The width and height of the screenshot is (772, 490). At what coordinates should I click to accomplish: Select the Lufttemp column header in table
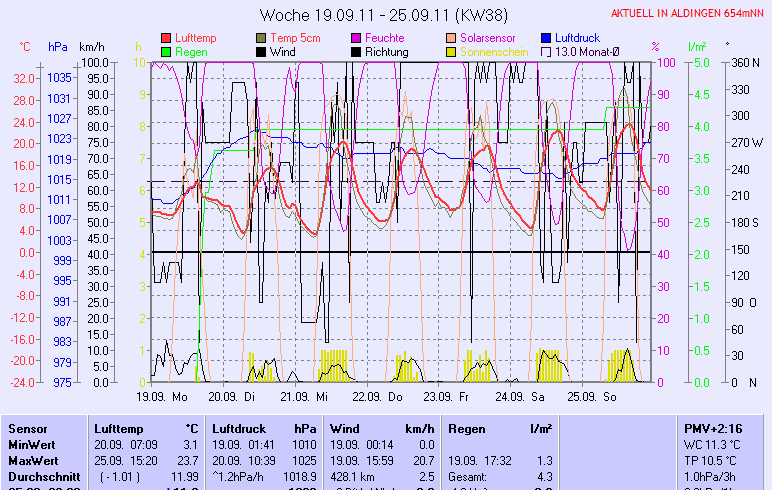click(144, 427)
